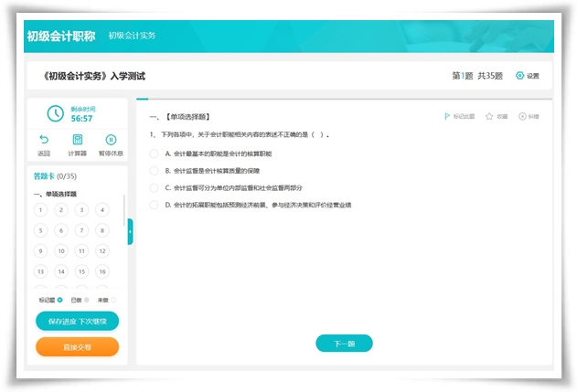
Task: Click the 返回 back arrow icon
Action: coord(44,140)
